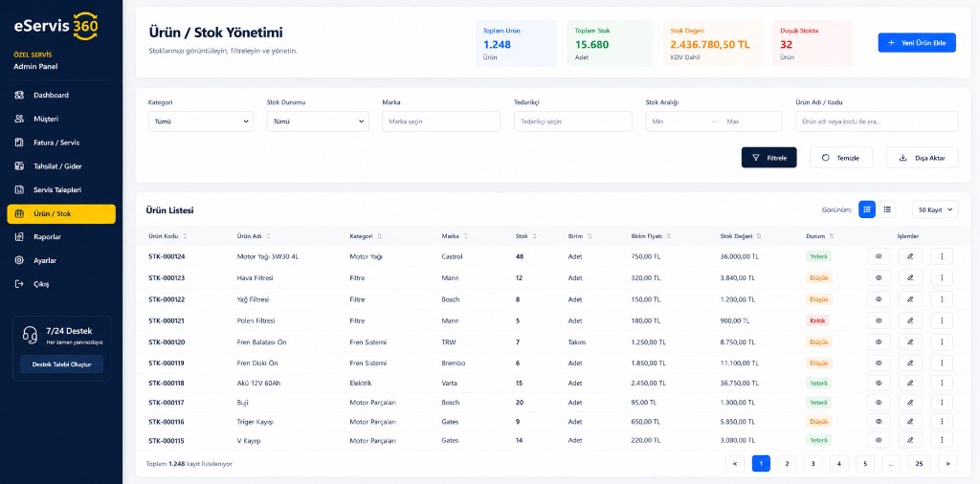
Task: Open more actions for Akü 12V 60Ah
Action: (942, 383)
